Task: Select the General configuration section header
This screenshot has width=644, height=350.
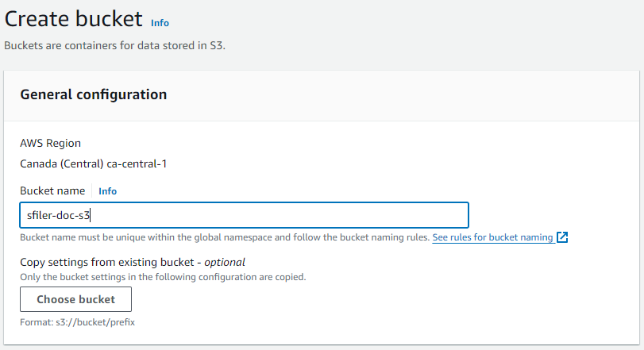Action: [94, 94]
